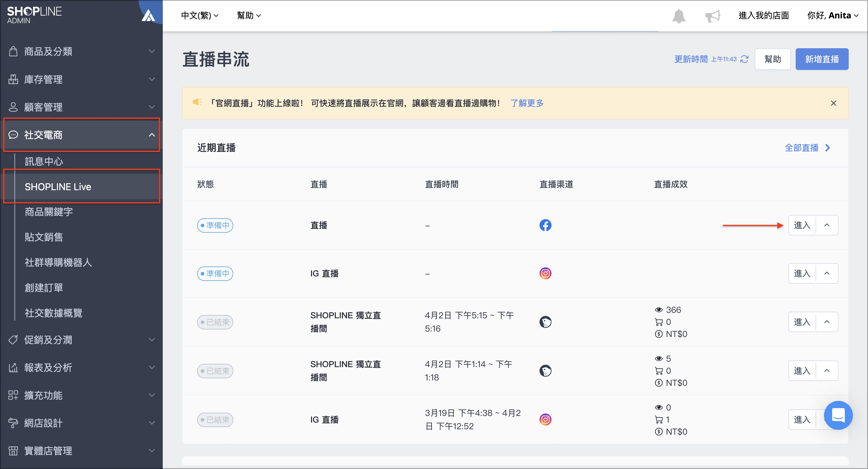This screenshot has width=868, height=469.
Task: Click the paint roller icon for 網店設計
Action: point(13,423)
